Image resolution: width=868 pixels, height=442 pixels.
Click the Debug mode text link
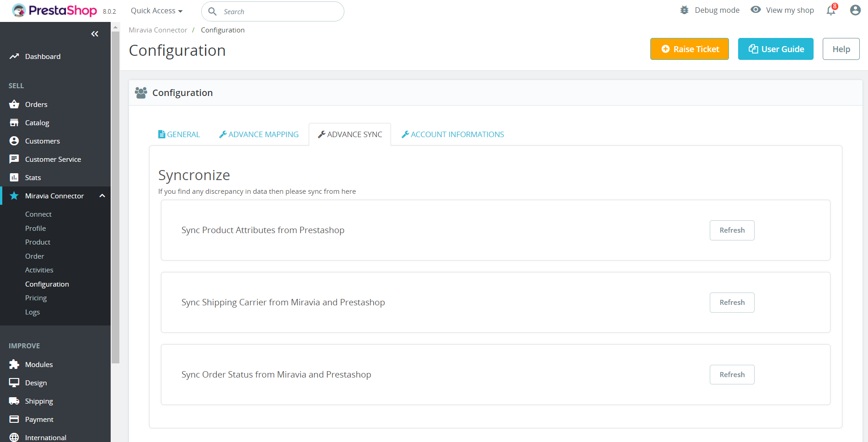[x=717, y=10]
